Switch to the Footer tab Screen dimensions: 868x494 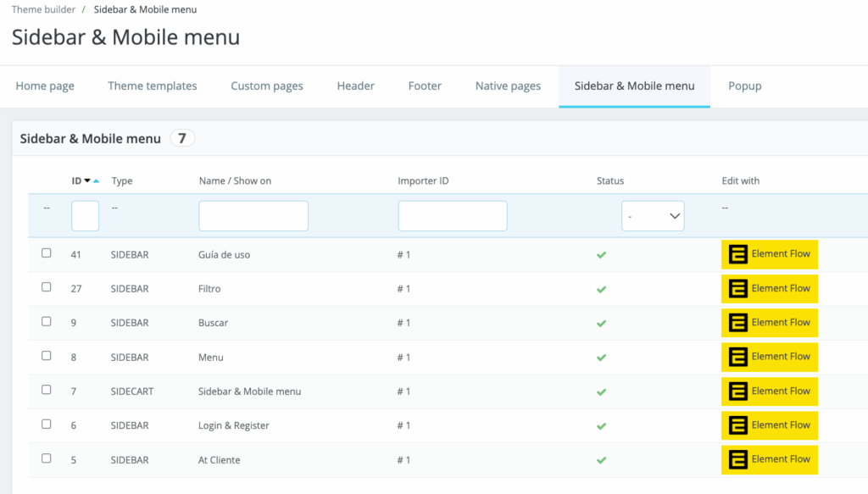[425, 86]
